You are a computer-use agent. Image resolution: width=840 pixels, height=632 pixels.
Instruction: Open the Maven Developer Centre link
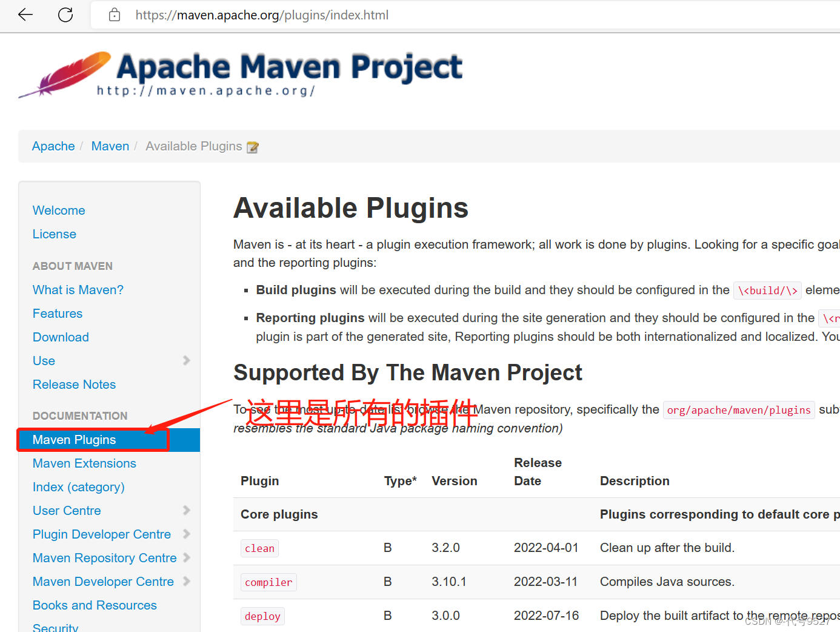tap(103, 582)
